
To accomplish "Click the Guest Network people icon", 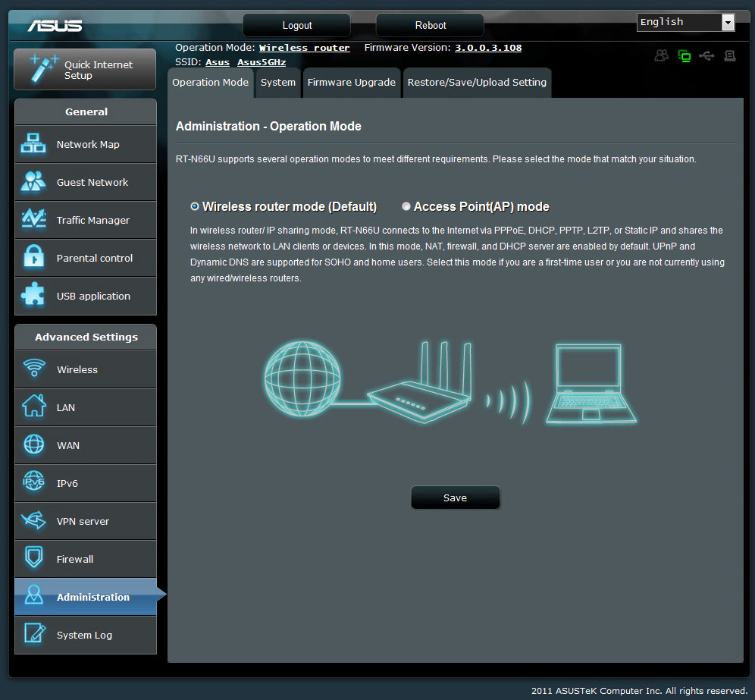I will 33,181.
